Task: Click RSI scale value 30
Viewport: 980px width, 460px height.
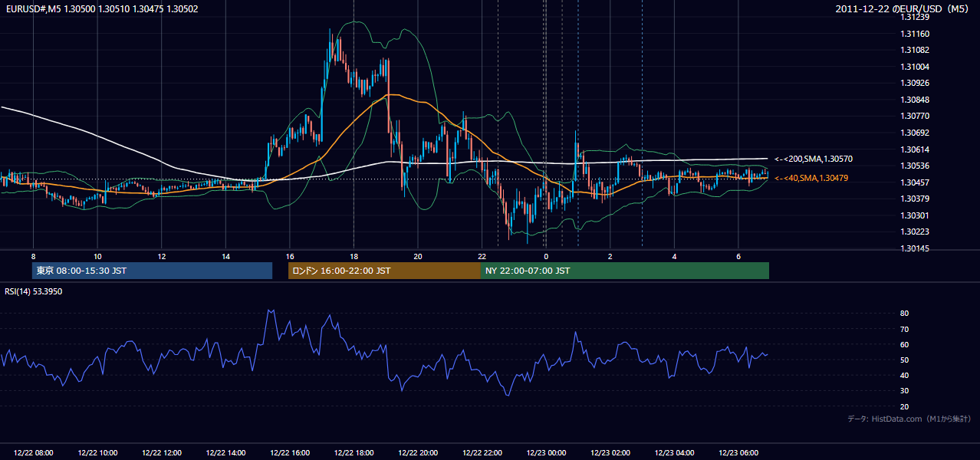Action: click(x=904, y=390)
